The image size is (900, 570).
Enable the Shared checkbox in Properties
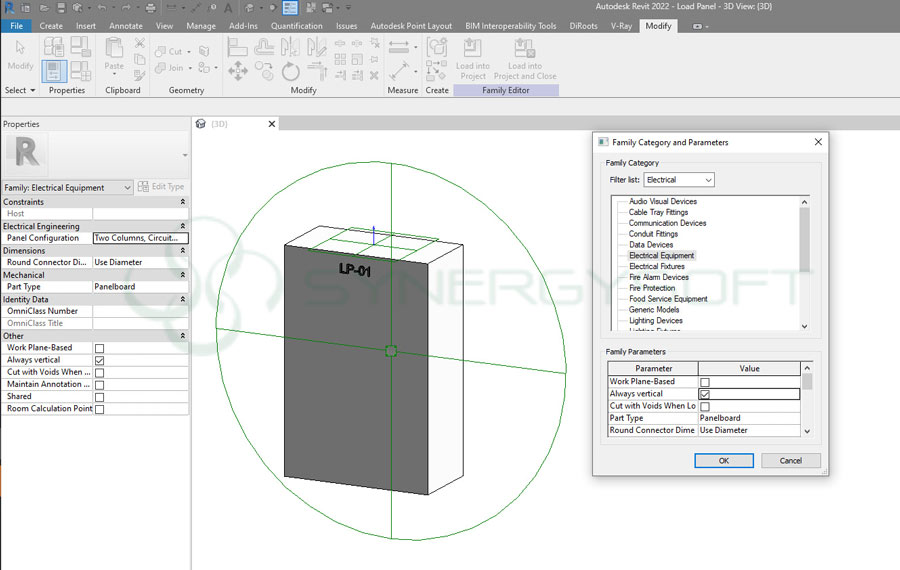coord(99,397)
